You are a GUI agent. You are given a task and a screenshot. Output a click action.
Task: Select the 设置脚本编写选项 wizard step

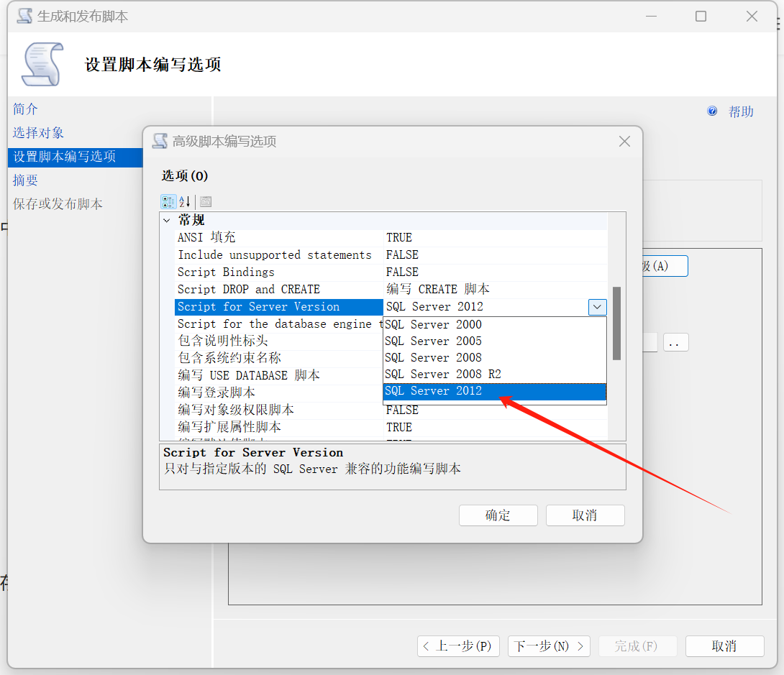point(76,157)
